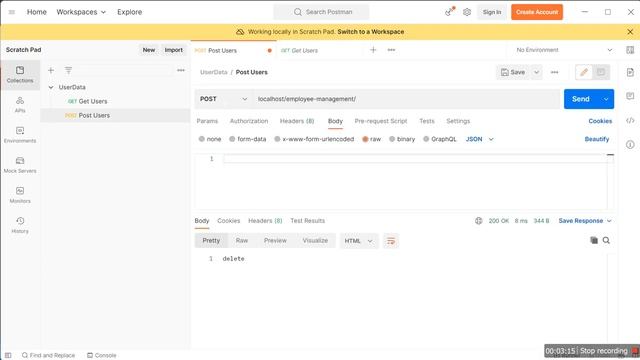Dismiss the Scratch Pad yellow banner

pos(630,31)
